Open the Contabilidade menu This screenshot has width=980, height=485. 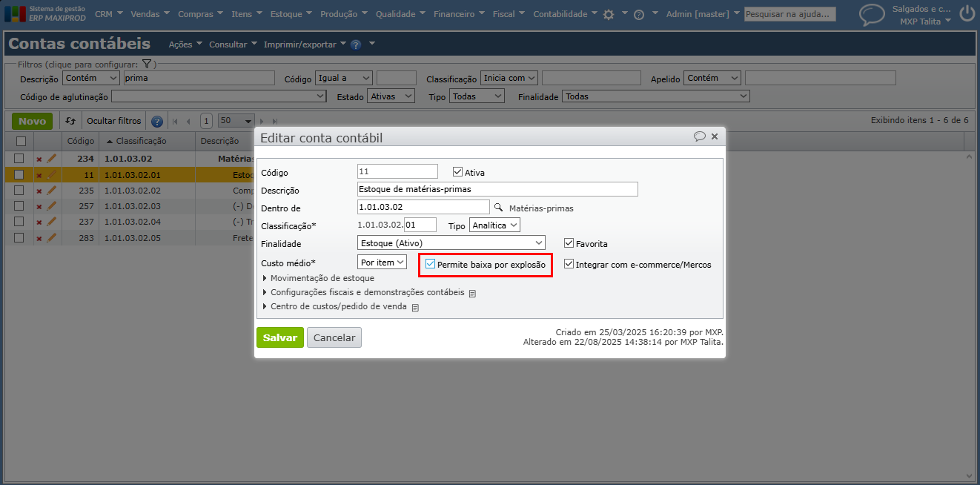566,14
